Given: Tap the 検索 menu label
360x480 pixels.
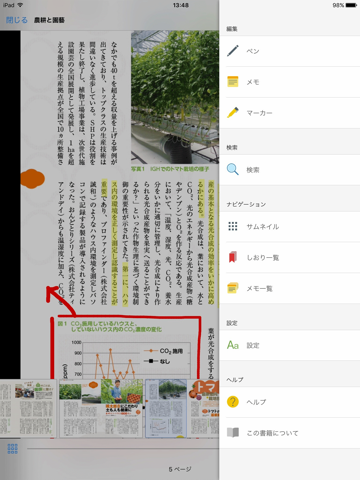Looking at the screenshot, I should point(253,170).
